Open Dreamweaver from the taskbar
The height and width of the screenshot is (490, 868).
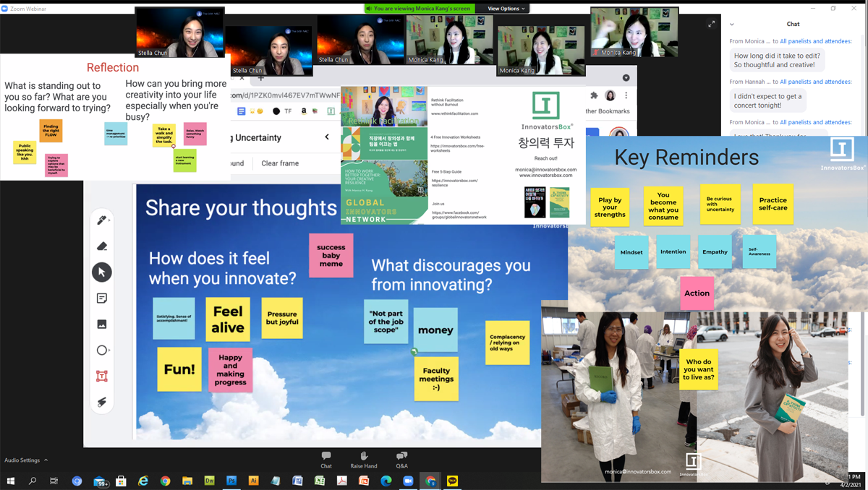209,481
